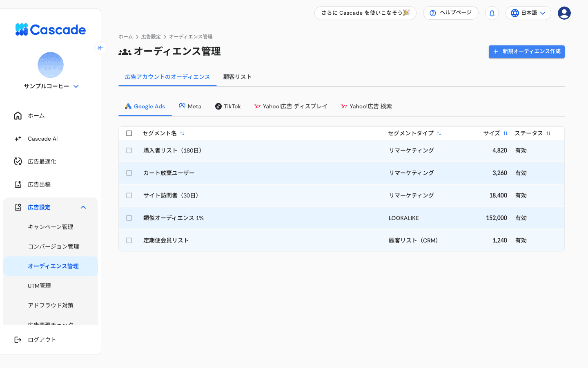This screenshot has height=368, width=588.
Task: Toggle the select-all header checkbox
Action: (x=129, y=133)
